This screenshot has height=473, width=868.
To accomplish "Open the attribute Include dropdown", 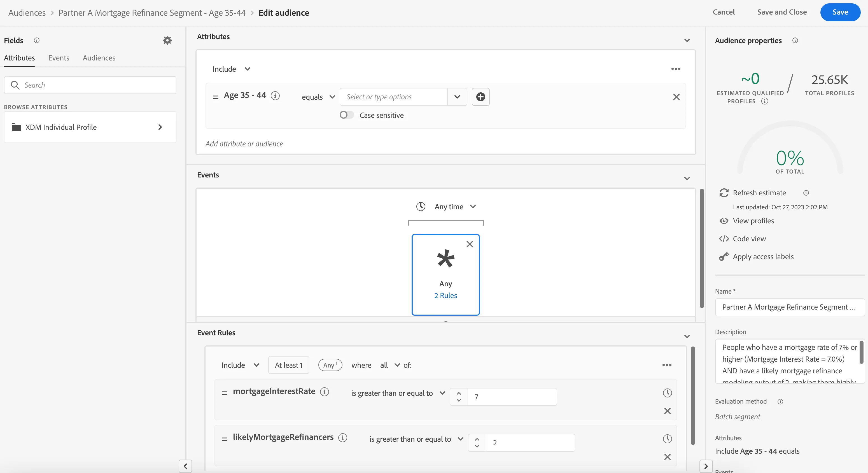I will 232,69.
